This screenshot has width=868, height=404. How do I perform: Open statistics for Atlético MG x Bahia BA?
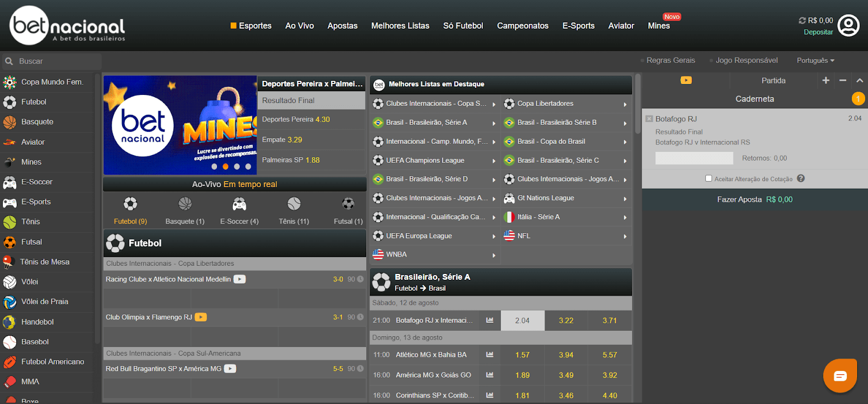[x=490, y=355]
